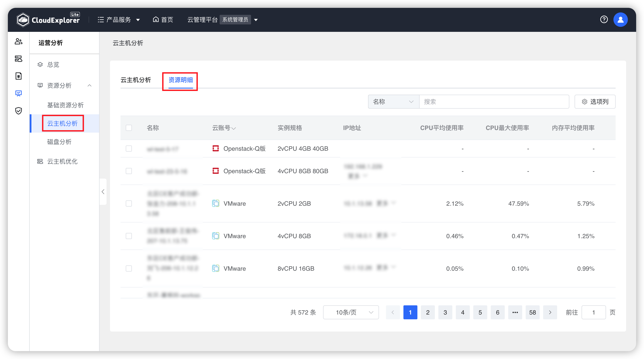Click the VMware icon in the 8vCPU 16GB row
Screen dimensions: 644x359
[215, 268]
